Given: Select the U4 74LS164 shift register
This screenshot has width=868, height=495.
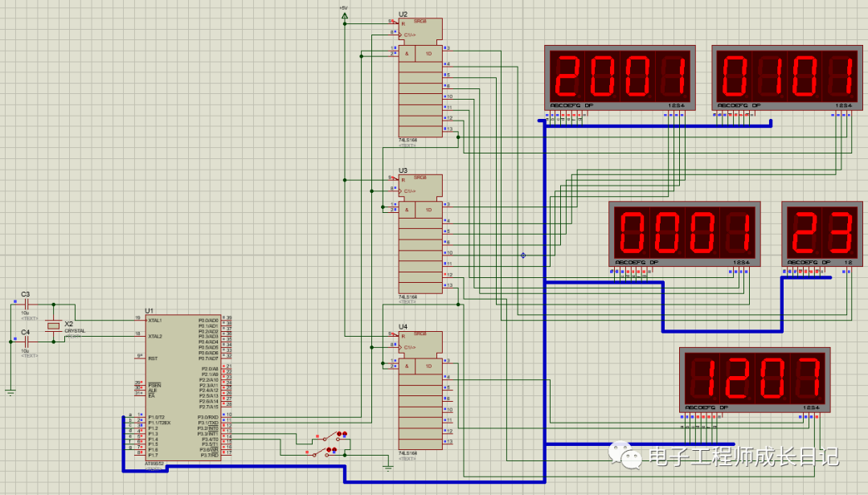Looking at the screenshot, I should pyautogui.click(x=420, y=391).
